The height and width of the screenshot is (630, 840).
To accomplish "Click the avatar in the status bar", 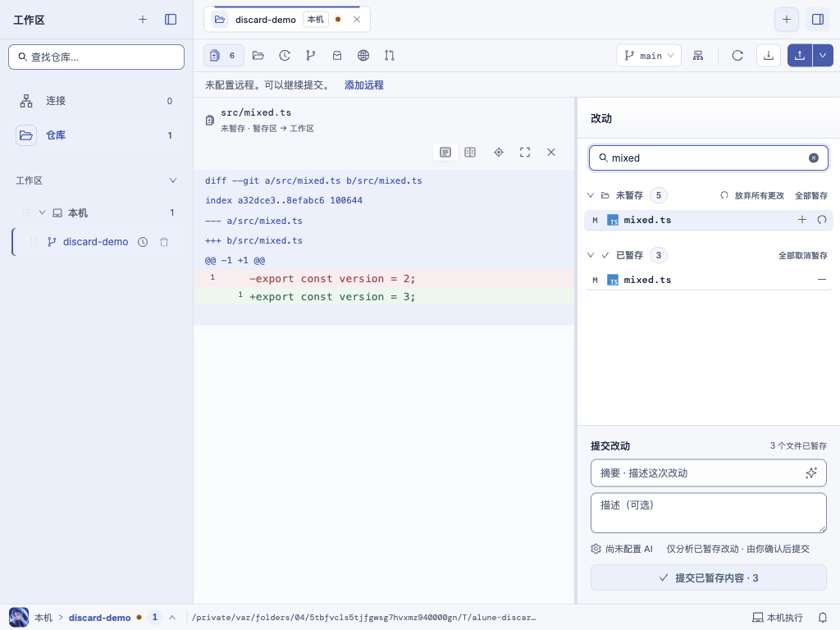I will [19, 618].
